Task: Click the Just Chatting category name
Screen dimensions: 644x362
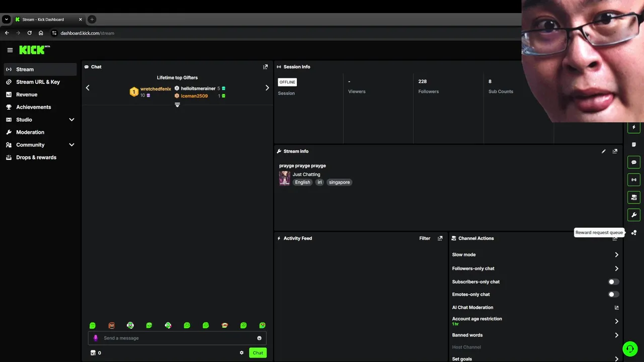Action: (306, 174)
